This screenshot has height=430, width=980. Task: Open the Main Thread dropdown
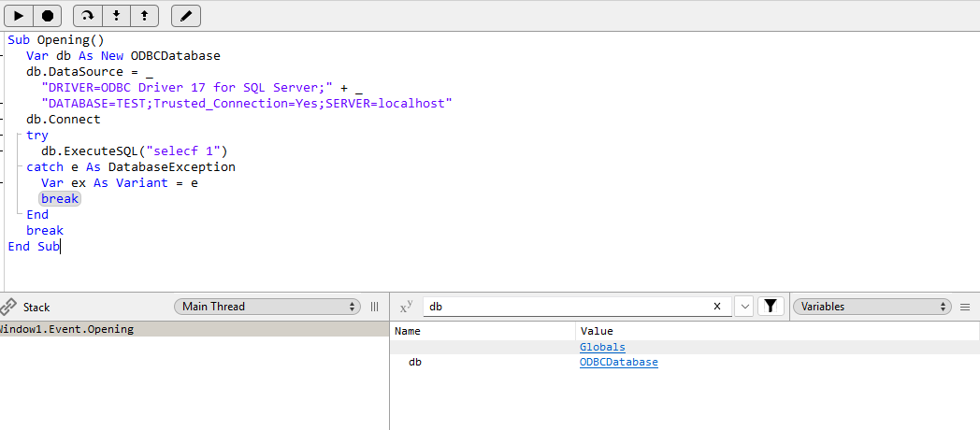267,307
